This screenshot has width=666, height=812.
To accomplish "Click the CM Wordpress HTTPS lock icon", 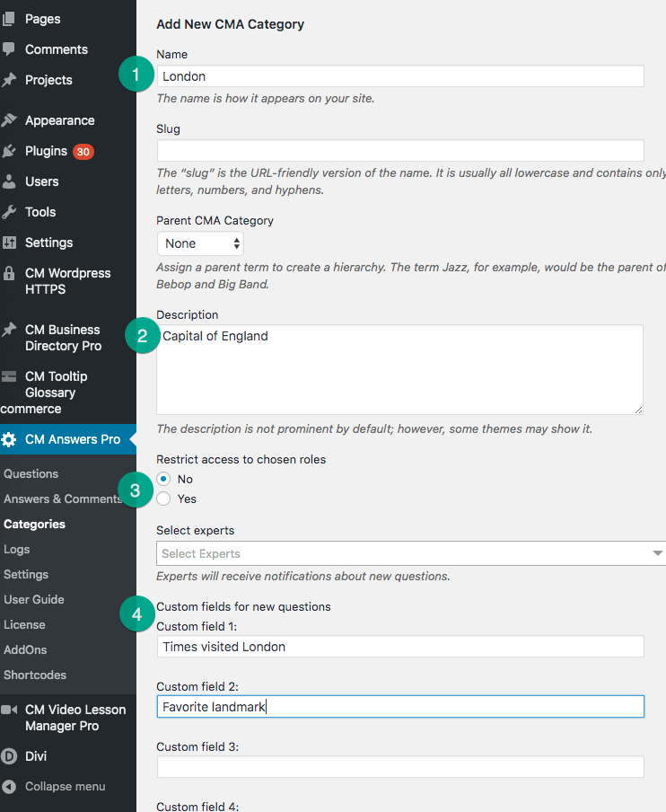I will pyautogui.click(x=9, y=273).
